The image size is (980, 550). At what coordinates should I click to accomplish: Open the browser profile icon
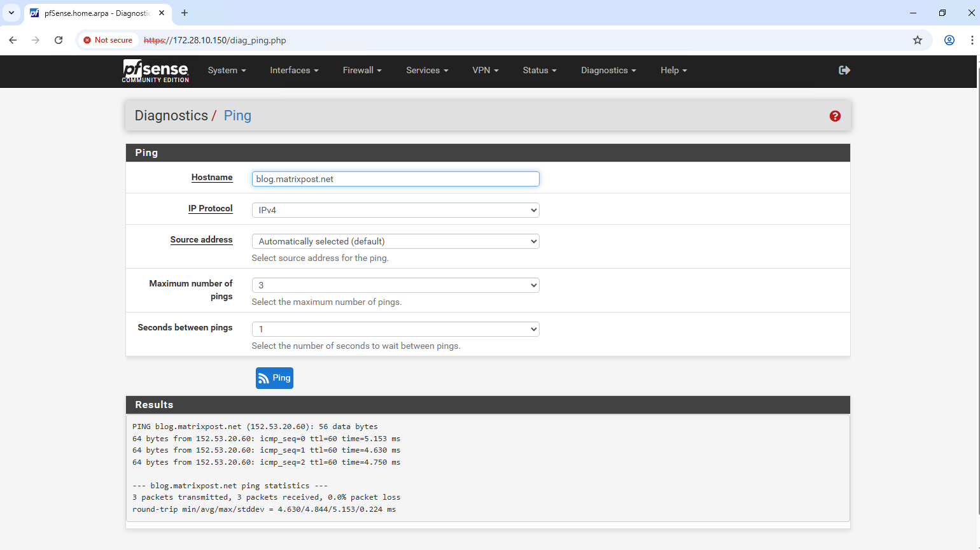click(949, 40)
